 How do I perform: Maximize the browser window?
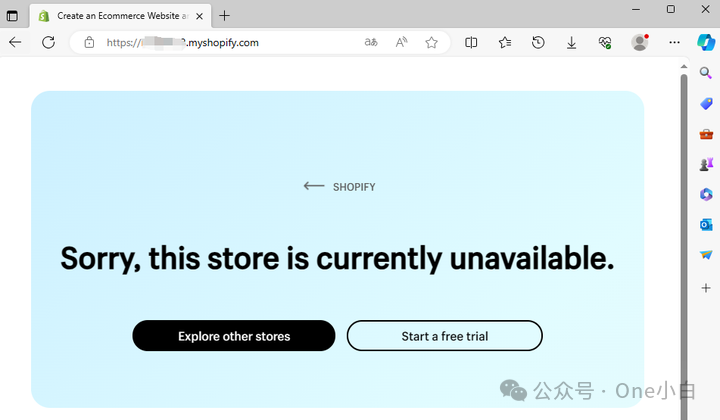671,10
